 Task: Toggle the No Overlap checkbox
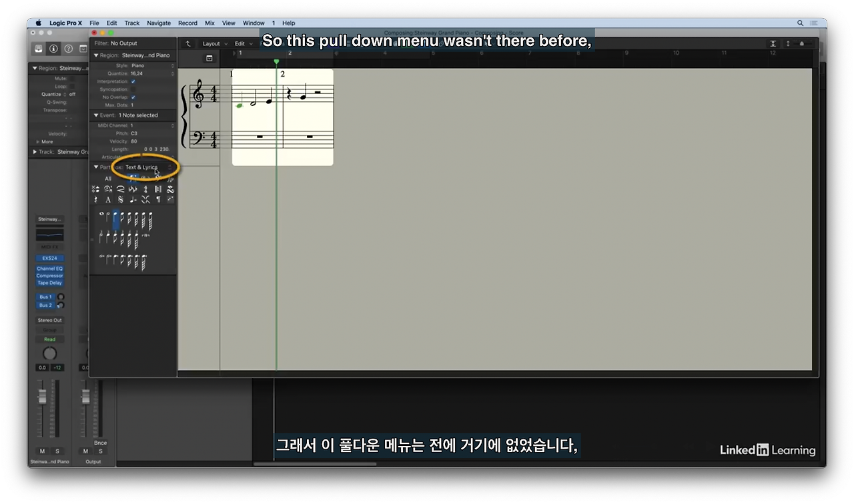click(x=133, y=97)
